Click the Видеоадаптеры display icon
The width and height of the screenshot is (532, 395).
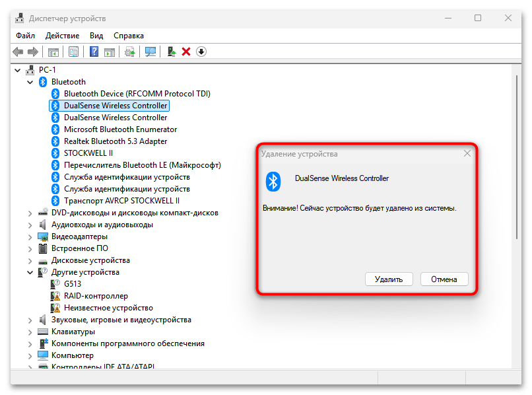43,236
